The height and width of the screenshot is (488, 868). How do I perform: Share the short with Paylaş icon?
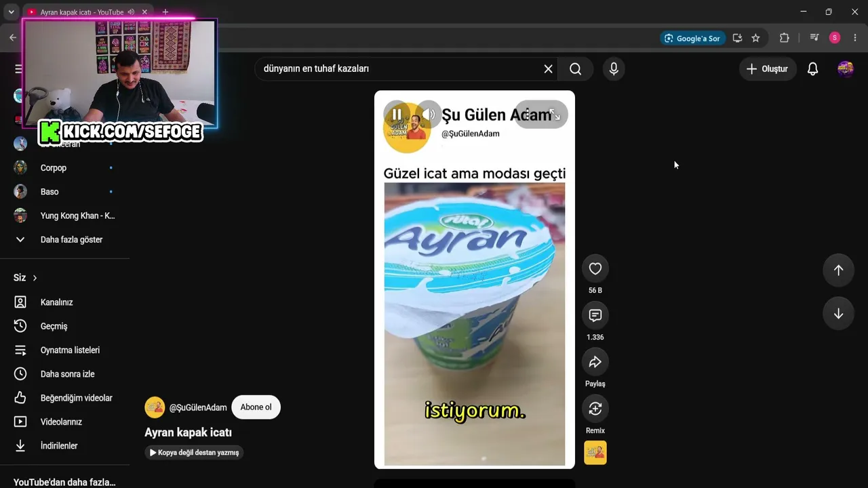point(595,362)
